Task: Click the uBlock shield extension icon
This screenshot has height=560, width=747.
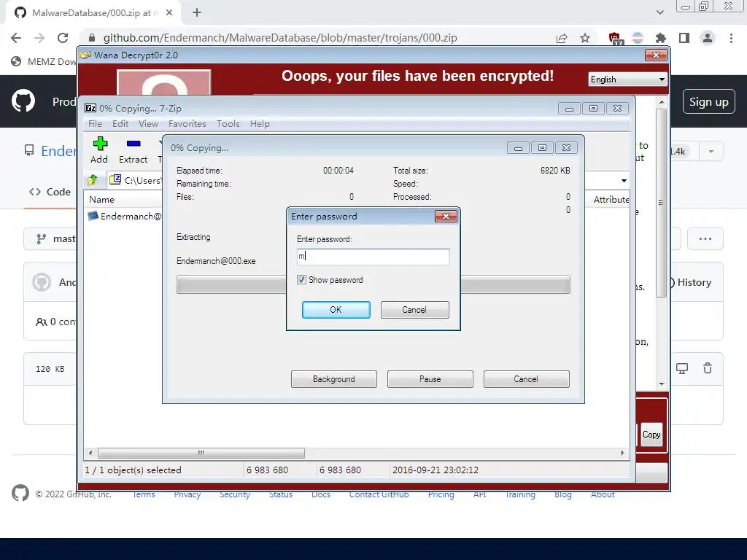Action: (614, 38)
